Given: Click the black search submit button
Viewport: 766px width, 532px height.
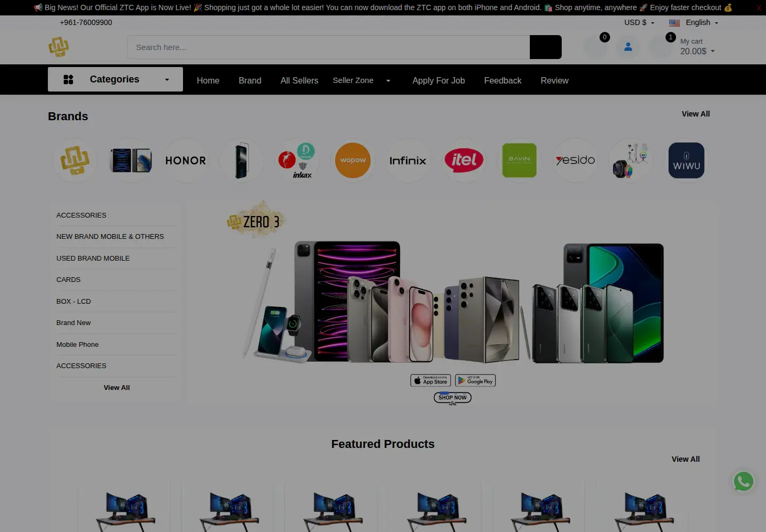Looking at the screenshot, I should (545, 47).
